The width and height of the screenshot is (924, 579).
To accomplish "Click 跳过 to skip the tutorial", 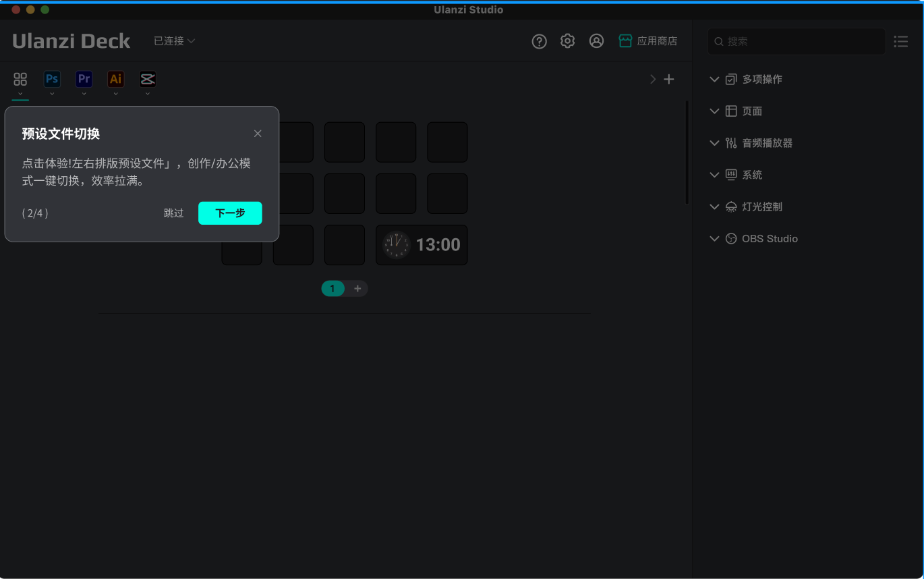I will point(173,213).
